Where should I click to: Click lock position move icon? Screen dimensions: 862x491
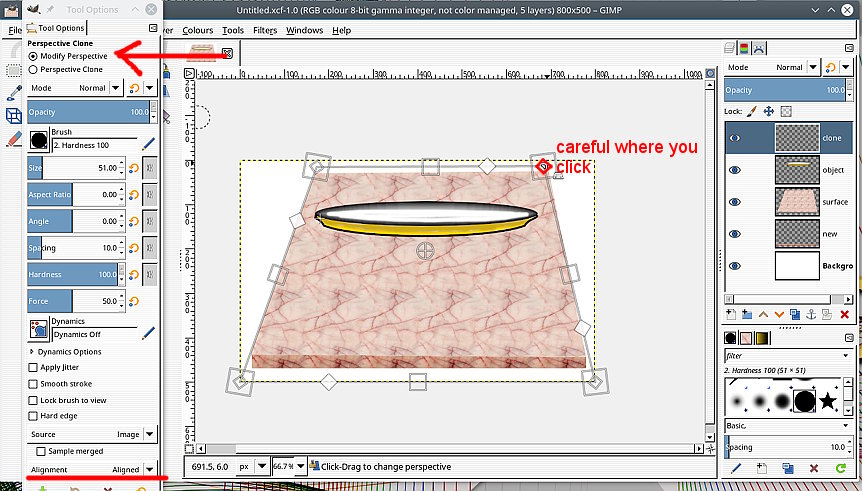pos(769,111)
